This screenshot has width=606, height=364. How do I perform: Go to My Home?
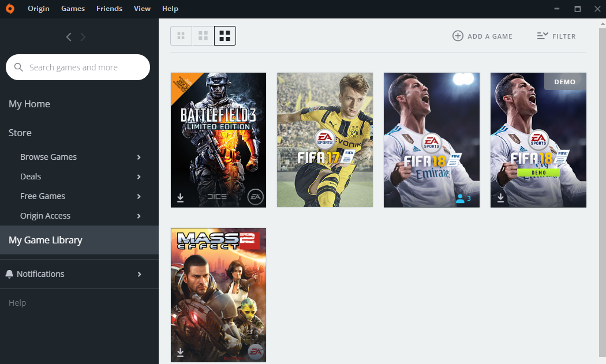tap(29, 104)
